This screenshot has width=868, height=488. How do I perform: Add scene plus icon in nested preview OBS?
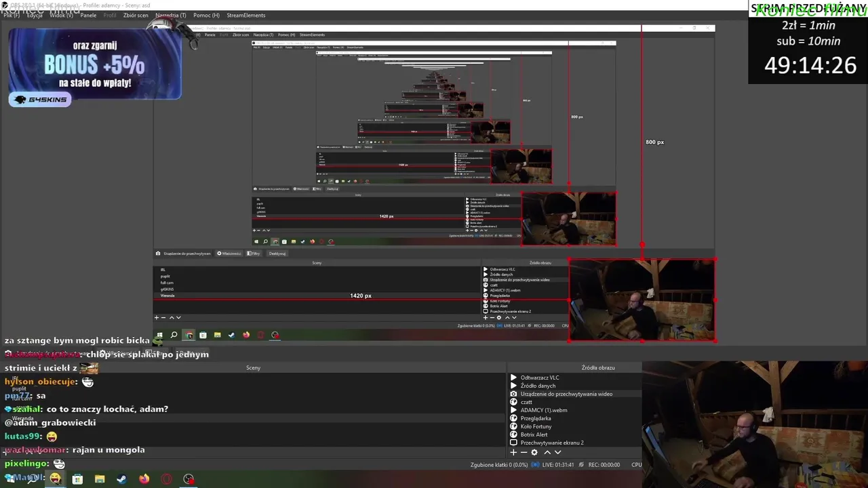[157, 317]
